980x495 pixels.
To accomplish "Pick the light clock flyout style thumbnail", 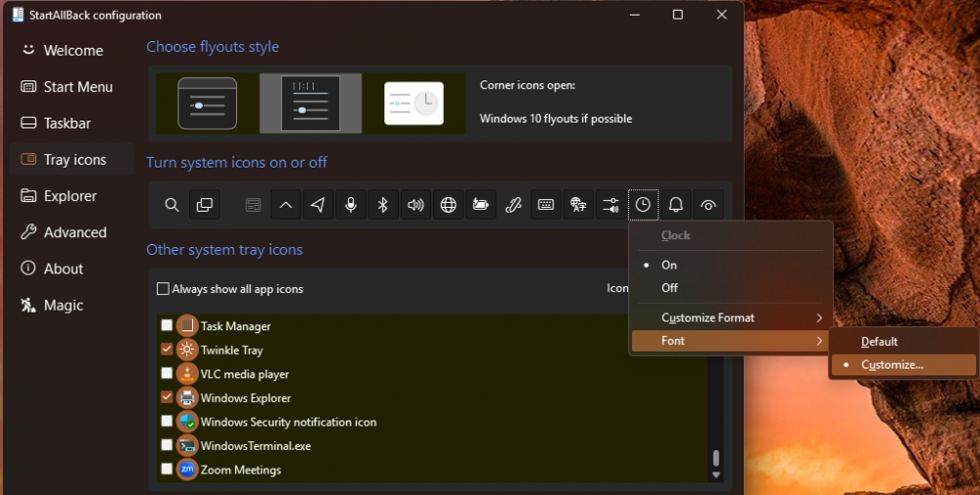I will (414, 104).
